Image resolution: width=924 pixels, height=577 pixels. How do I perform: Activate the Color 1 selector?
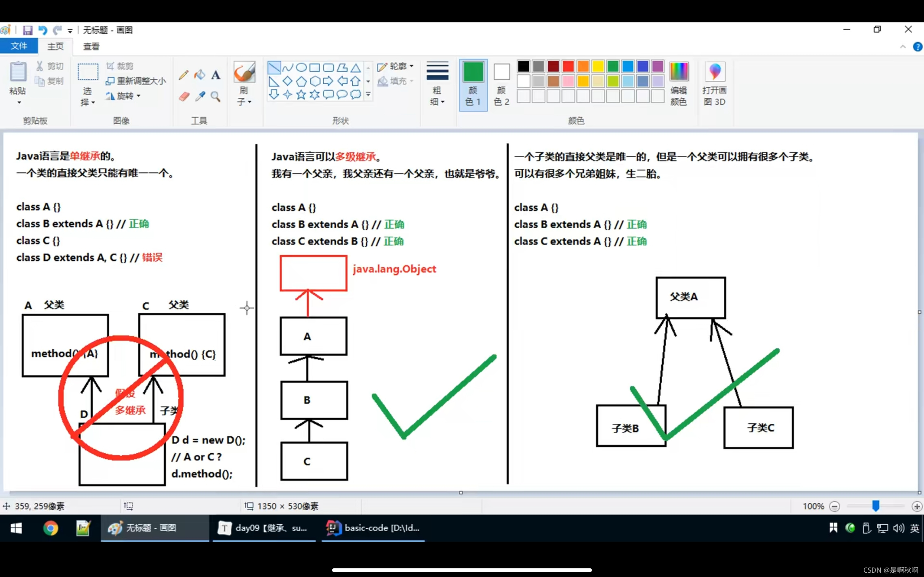pos(473,85)
